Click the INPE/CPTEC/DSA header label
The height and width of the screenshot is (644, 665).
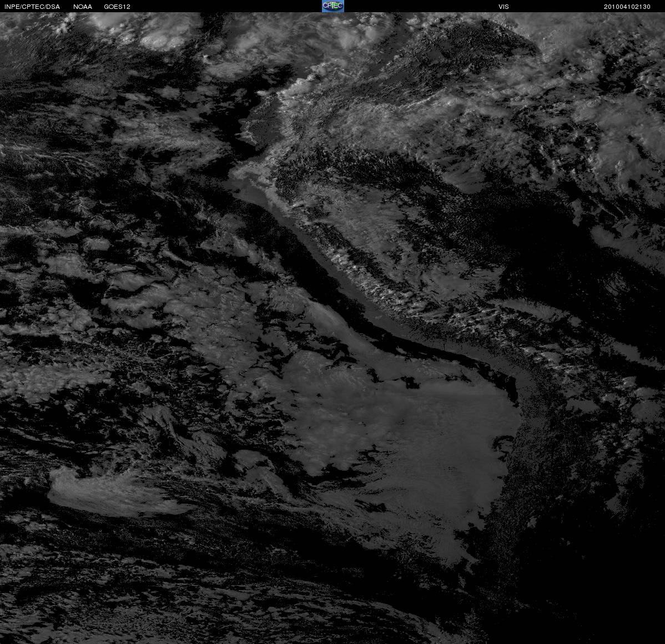tap(32, 7)
